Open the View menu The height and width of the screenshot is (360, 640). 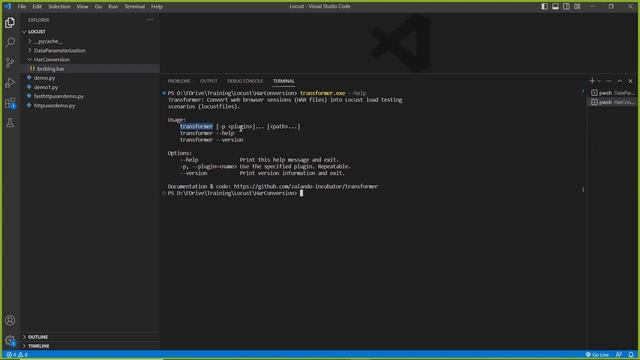82,7
